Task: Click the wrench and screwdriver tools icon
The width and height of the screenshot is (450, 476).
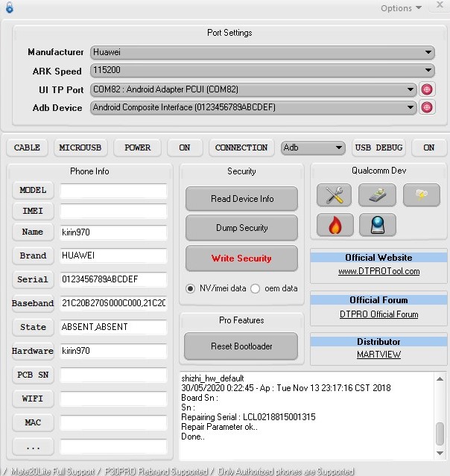Action: click(334, 195)
